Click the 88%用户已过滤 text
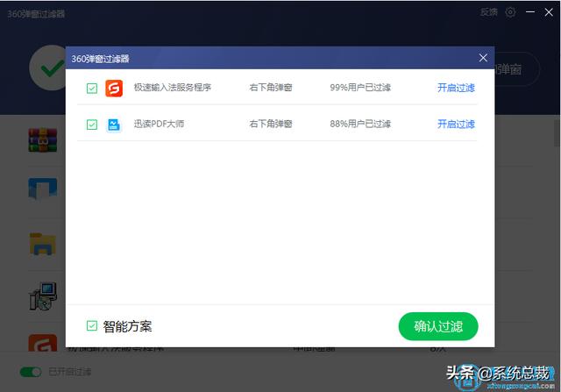This screenshot has width=561, height=392. (360, 125)
